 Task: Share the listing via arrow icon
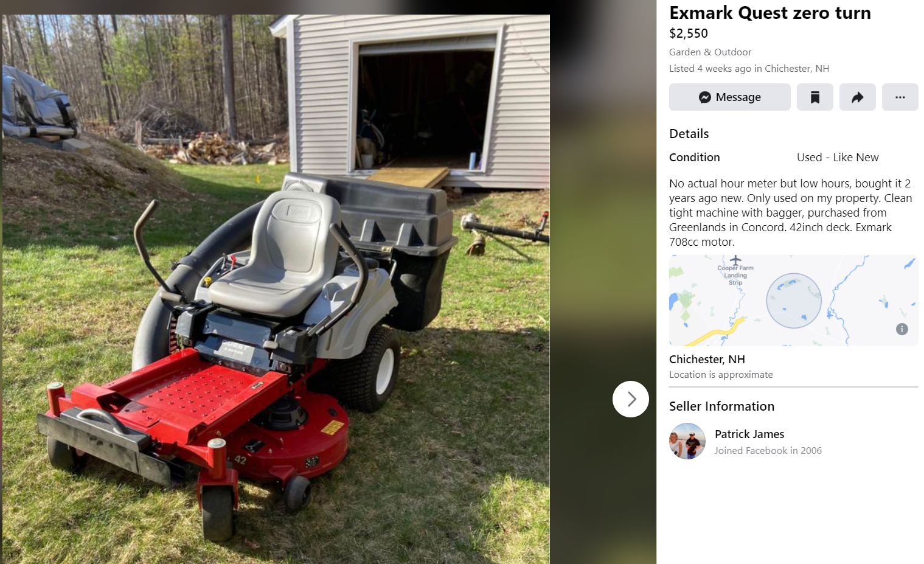click(x=857, y=97)
